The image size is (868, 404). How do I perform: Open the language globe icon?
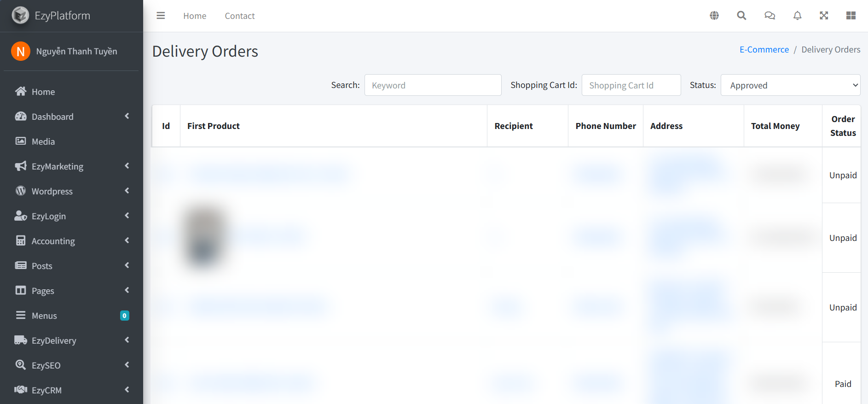(x=714, y=16)
